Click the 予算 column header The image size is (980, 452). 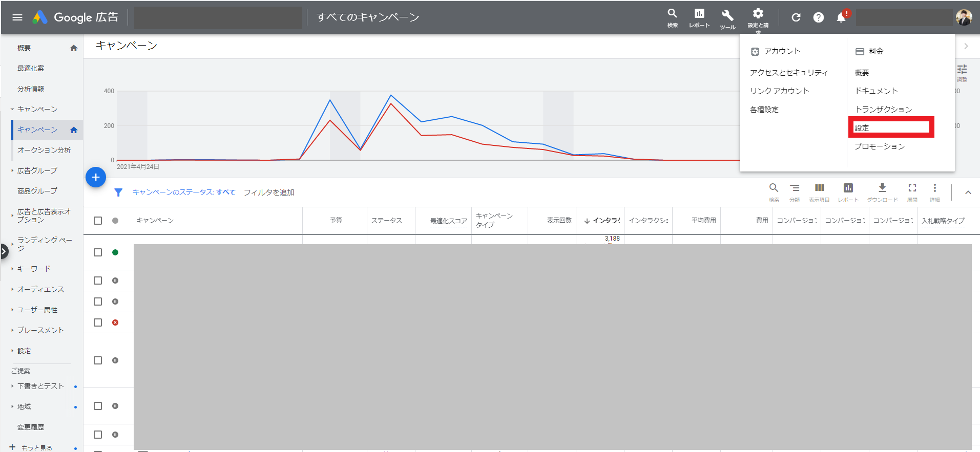pyautogui.click(x=336, y=221)
